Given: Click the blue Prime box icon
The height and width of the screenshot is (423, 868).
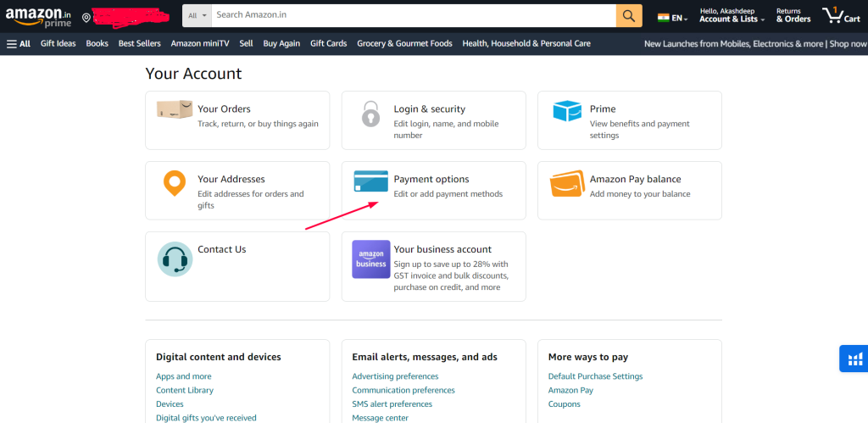Looking at the screenshot, I should click(x=567, y=111).
